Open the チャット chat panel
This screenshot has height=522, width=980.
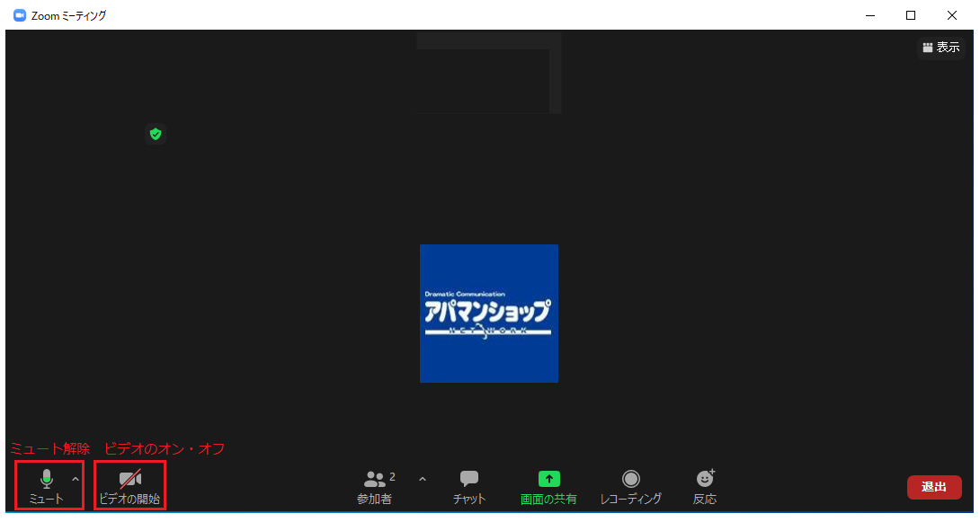[469, 487]
